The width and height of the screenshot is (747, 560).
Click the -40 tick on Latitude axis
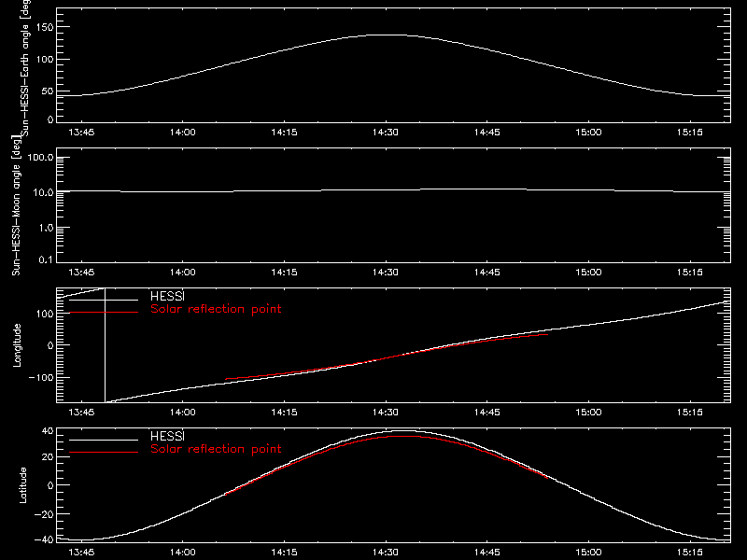(x=44, y=539)
